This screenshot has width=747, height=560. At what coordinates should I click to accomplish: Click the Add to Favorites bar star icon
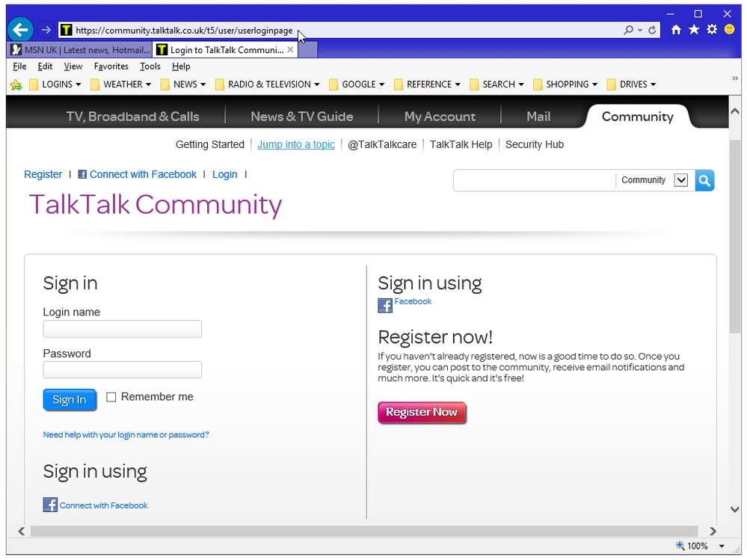point(16,84)
